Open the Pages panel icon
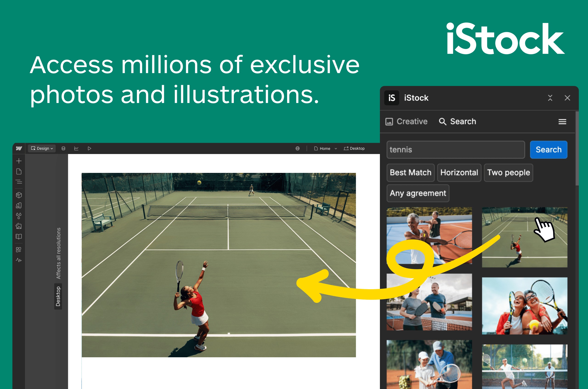This screenshot has width=588, height=389. tap(19, 172)
